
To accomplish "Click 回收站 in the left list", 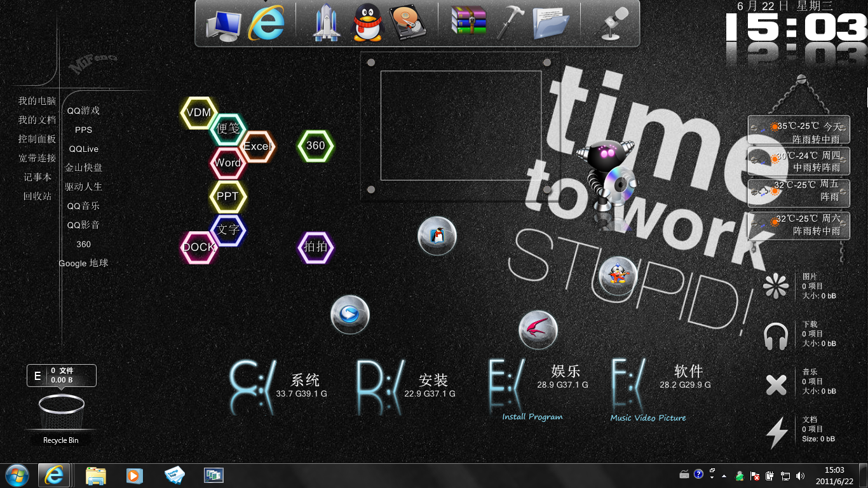I will tap(37, 196).
